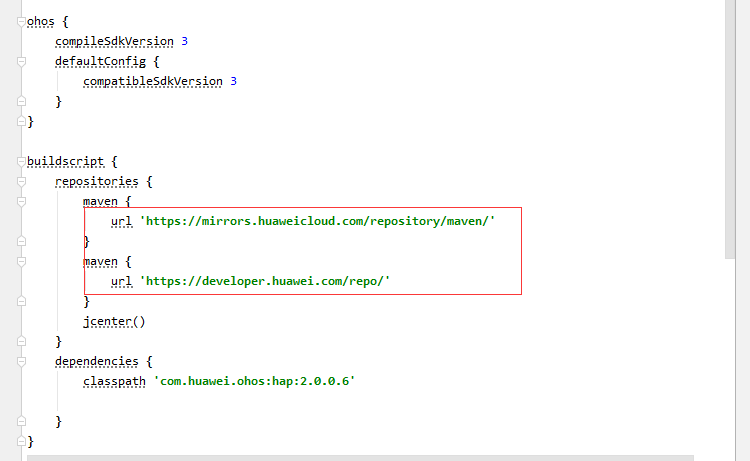Viewport: 750px width, 461px height.
Task: Collapse the second maven block fold marker
Action: (x=21, y=262)
